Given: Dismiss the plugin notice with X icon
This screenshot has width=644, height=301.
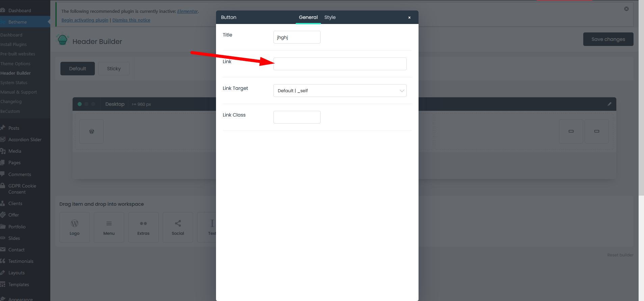Looking at the screenshot, I should point(626,9).
